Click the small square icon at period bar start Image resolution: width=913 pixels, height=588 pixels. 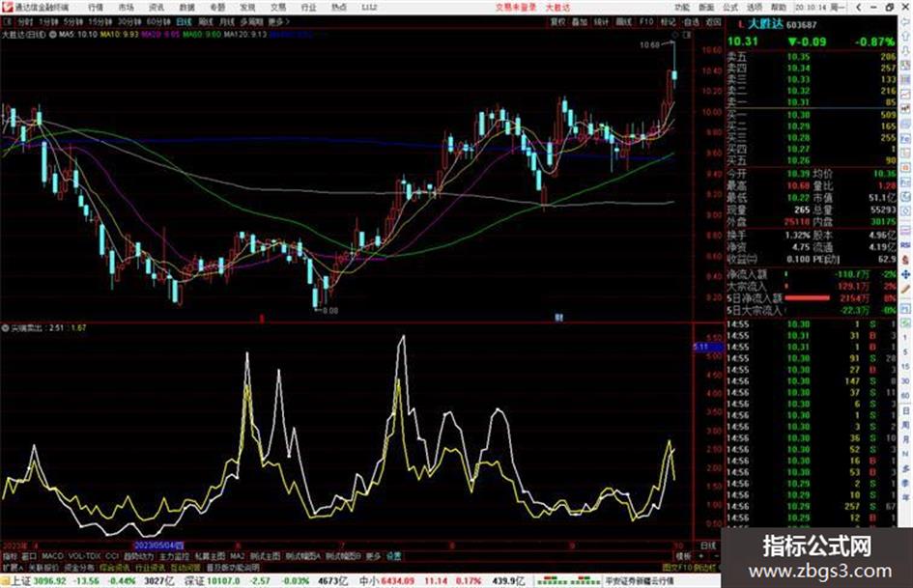(x=8, y=21)
